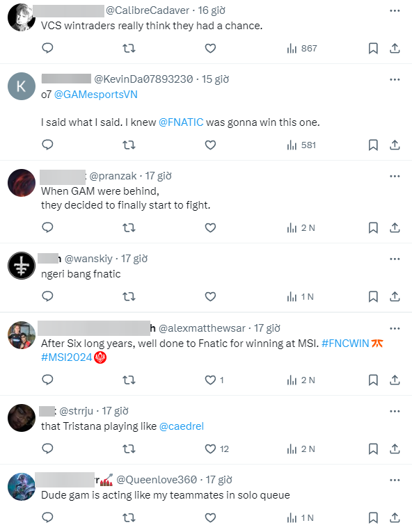Retweet KevinDa07893230's Fnatic post

(x=129, y=145)
